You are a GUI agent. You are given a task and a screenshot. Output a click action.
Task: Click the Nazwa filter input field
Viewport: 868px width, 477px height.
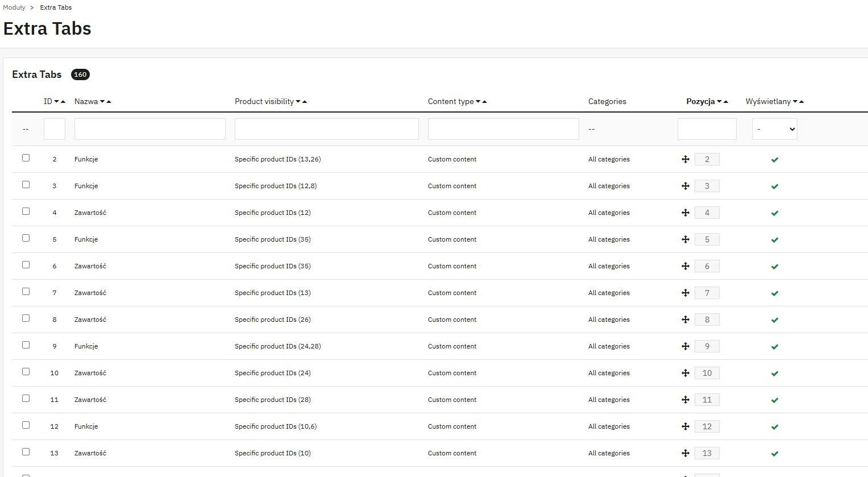click(x=150, y=129)
